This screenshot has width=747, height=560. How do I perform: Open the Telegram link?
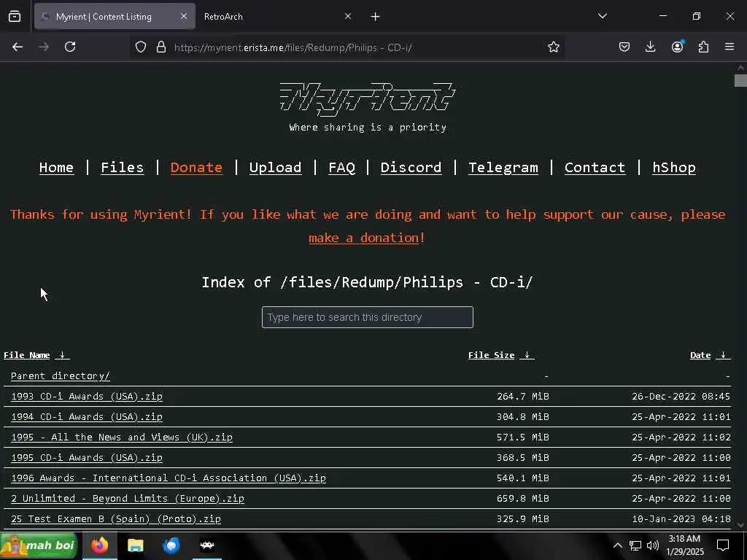point(503,167)
